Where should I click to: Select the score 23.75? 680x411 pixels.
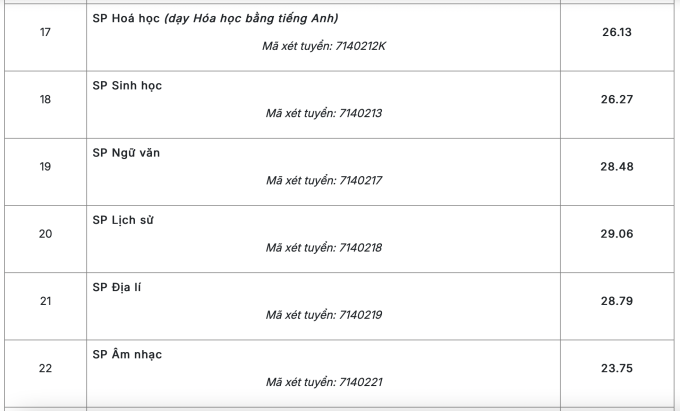pyautogui.click(x=617, y=368)
